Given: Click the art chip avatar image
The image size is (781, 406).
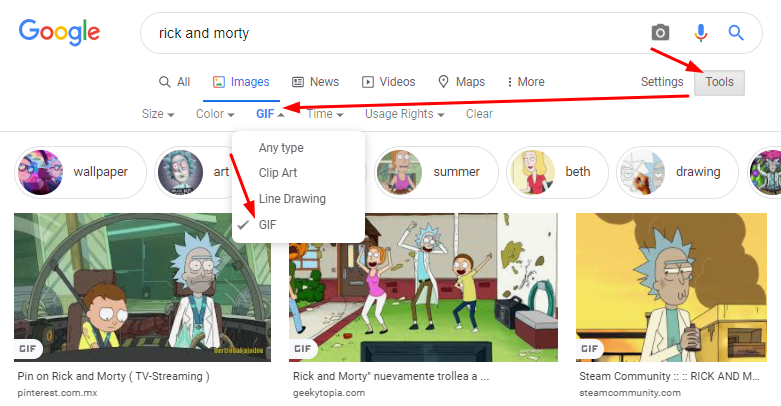Looking at the screenshot, I should [x=181, y=172].
